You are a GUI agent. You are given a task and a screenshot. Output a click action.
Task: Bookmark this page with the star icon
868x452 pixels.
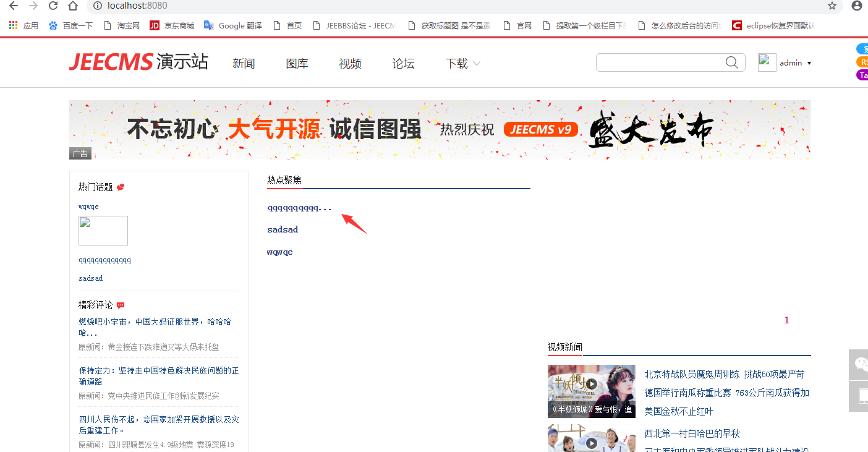(832, 6)
